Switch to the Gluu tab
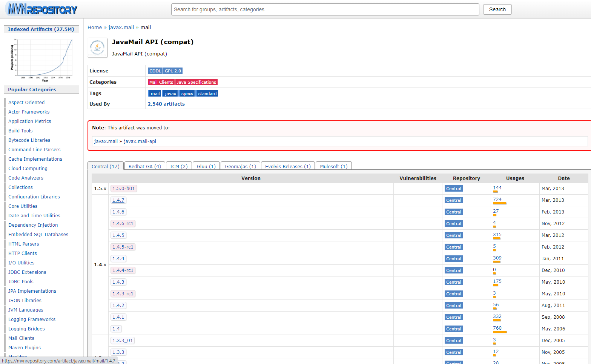 tap(206, 166)
